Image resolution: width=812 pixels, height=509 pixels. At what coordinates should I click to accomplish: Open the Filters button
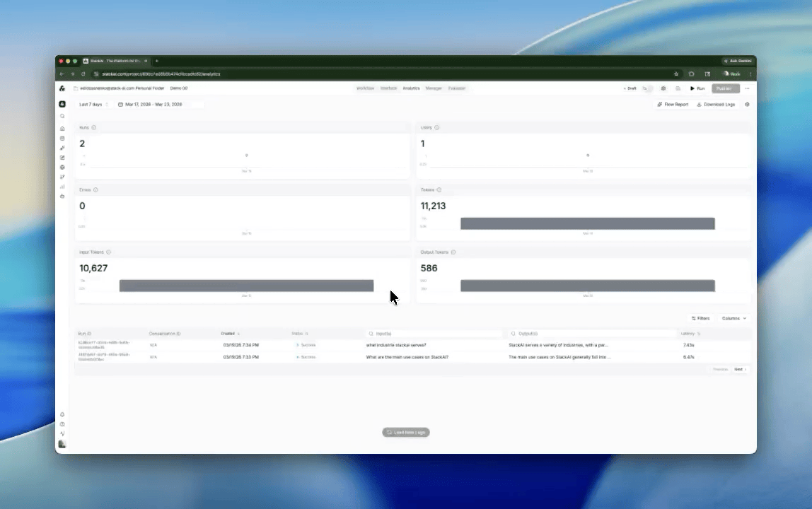click(700, 318)
